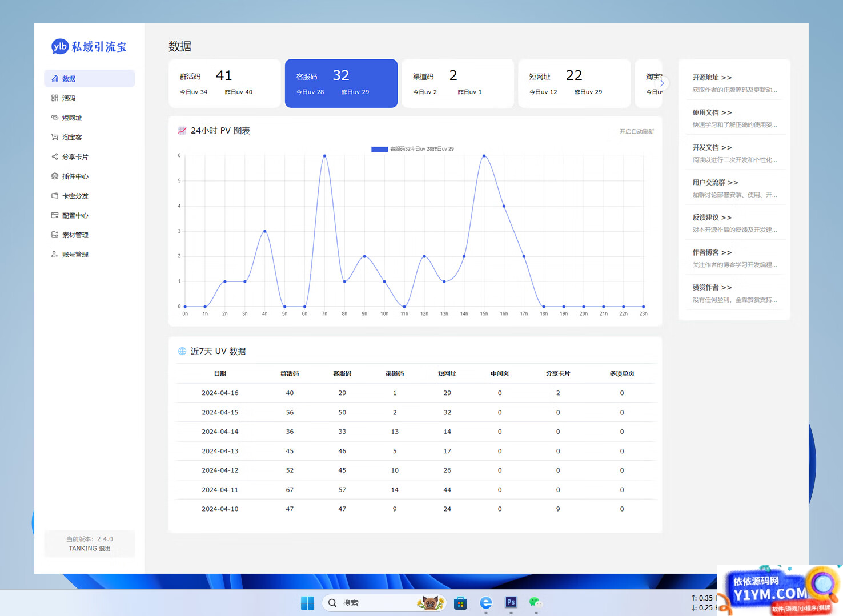
Task: Click the 24小时 PV chart title icon
Action: (x=182, y=131)
